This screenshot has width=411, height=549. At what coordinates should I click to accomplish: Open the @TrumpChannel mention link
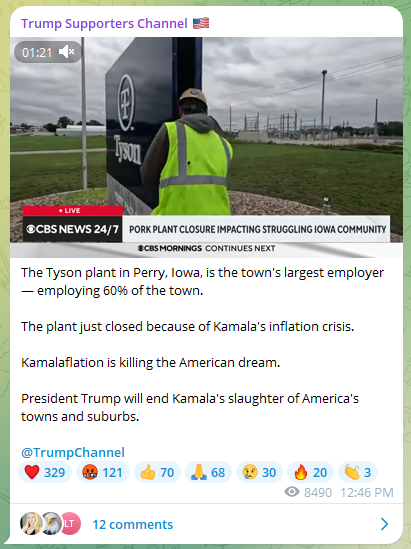click(73, 452)
